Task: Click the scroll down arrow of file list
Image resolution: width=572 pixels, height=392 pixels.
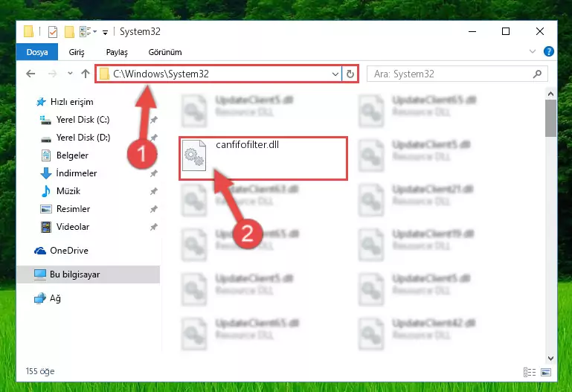Action: click(551, 359)
